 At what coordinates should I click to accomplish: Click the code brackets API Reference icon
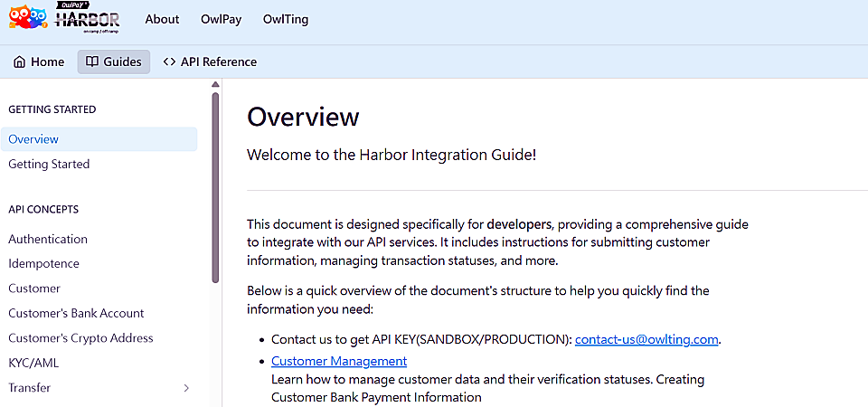tap(169, 62)
